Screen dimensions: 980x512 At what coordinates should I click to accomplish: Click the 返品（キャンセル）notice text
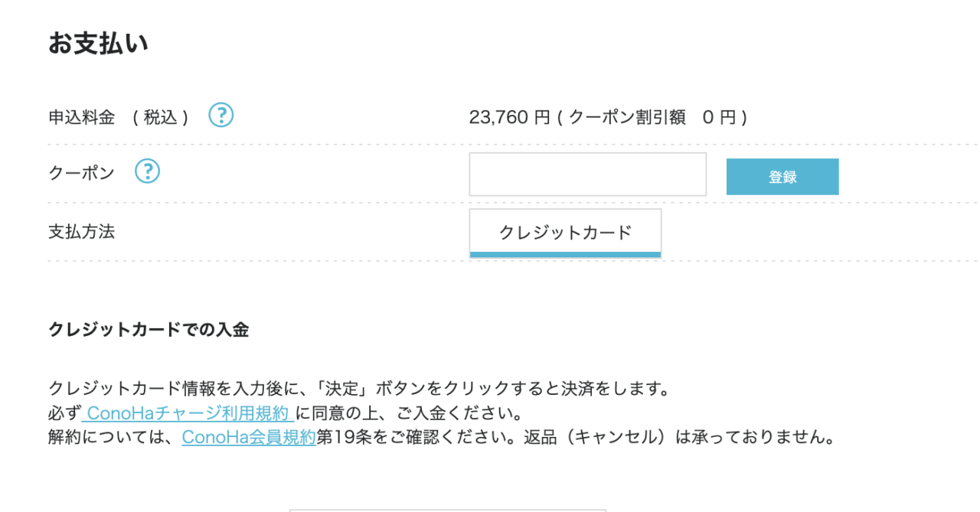pos(678,438)
